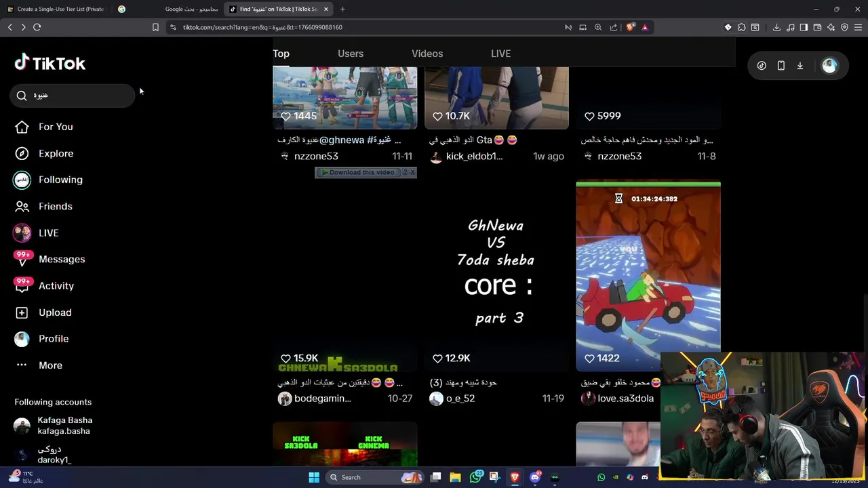Open File Explorer from taskbar
Image resolution: width=868 pixels, height=488 pixels.
pyautogui.click(x=455, y=477)
